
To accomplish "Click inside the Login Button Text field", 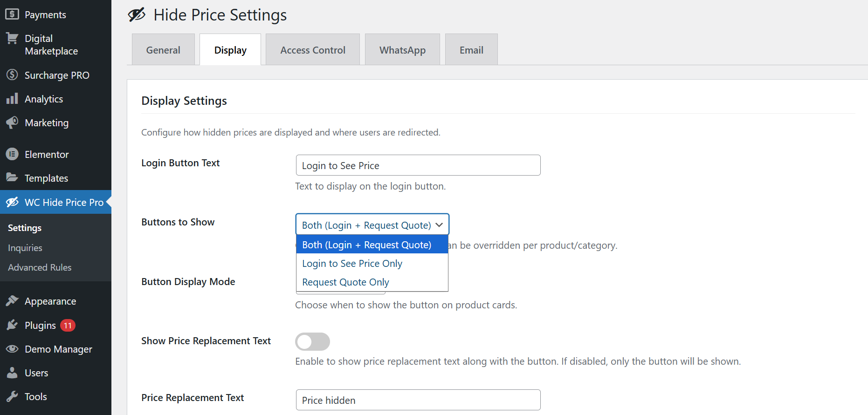I will pyautogui.click(x=417, y=165).
